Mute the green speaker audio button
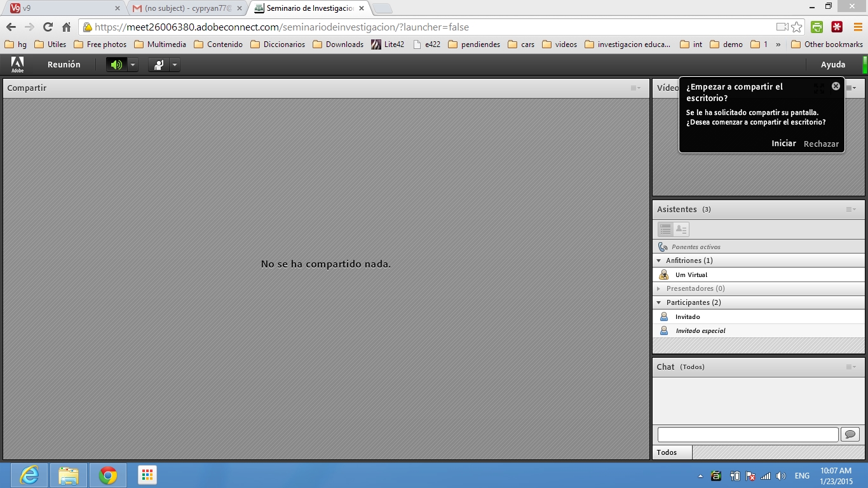This screenshot has width=868, height=488. [116, 65]
